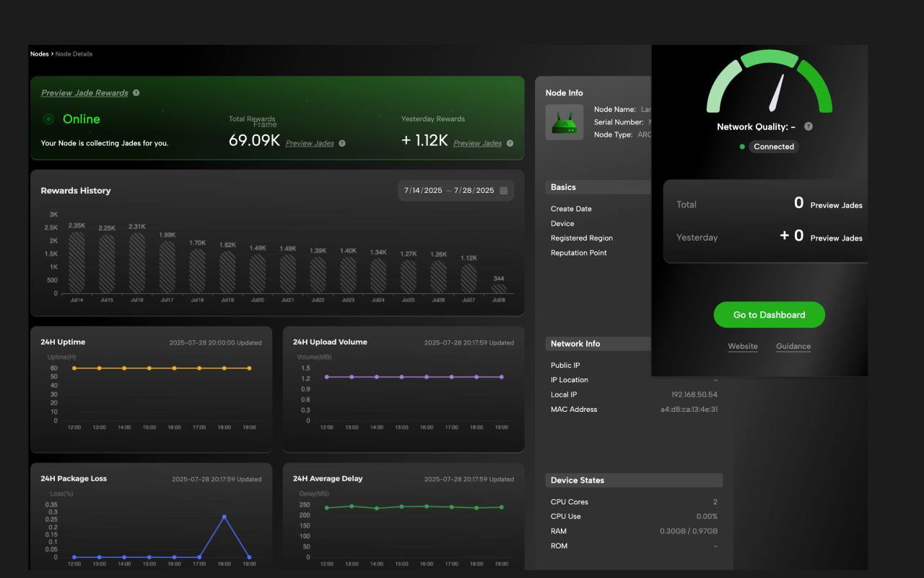Click the CPU Cores value 2
This screenshot has height=578, width=924.
715,502
